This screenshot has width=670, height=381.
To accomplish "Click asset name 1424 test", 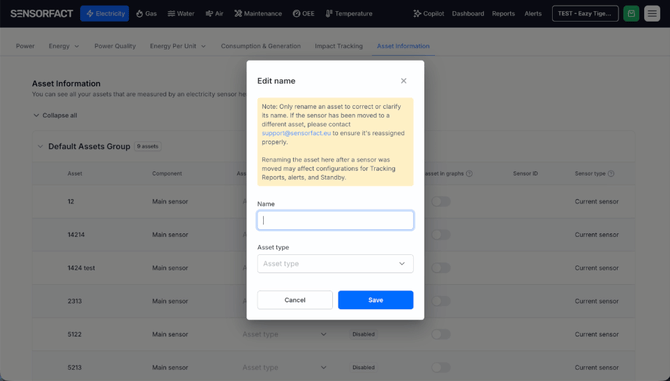I will click(81, 268).
